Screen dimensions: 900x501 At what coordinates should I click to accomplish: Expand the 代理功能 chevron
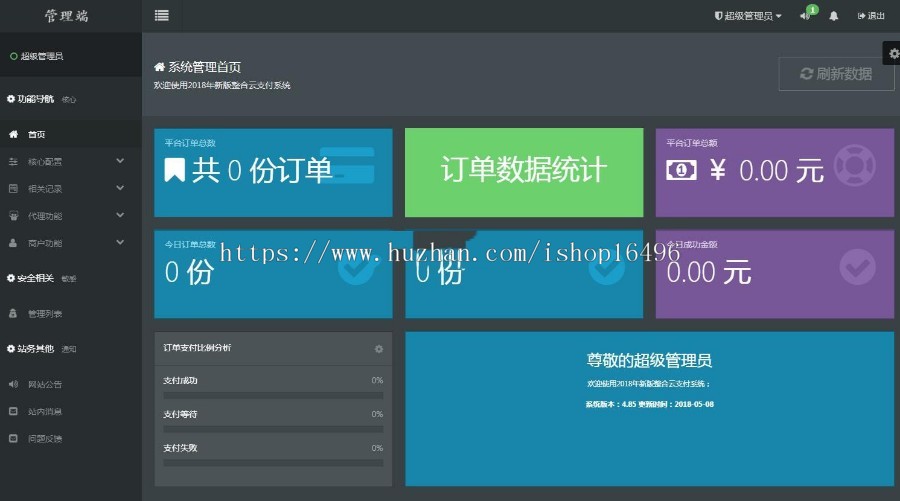[x=120, y=215]
